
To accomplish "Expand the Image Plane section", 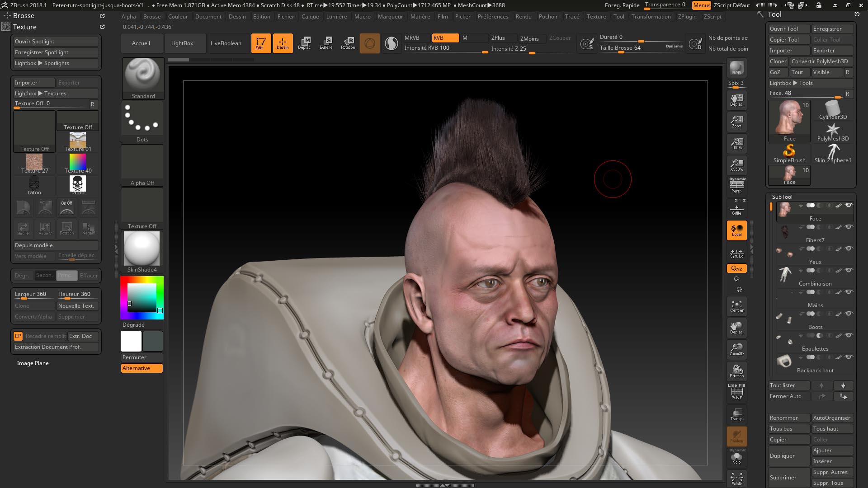I will click(33, 363).
